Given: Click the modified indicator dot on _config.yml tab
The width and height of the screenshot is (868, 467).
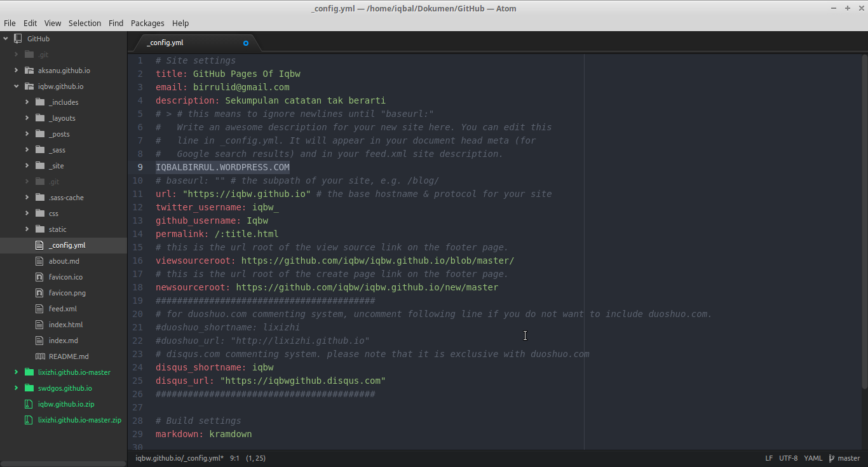Looking at the screenshot, I should (x=246, y=43).
